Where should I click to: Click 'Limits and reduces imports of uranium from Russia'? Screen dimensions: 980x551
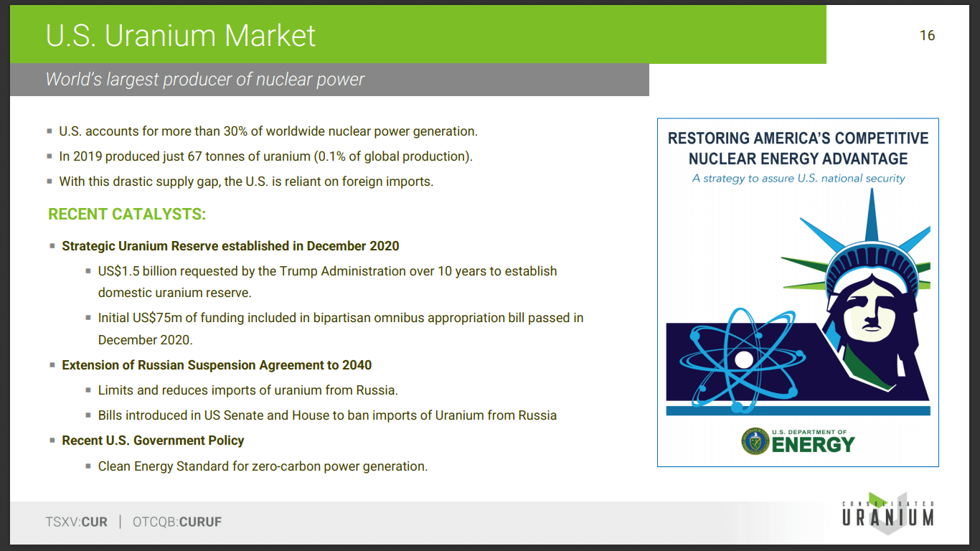[x=248, y=390]
